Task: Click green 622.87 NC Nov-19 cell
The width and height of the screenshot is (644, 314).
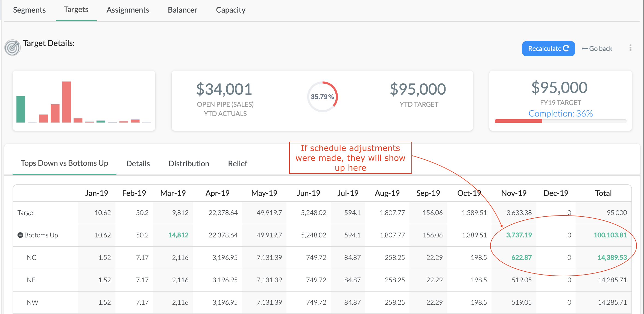Action: point(522,257)
